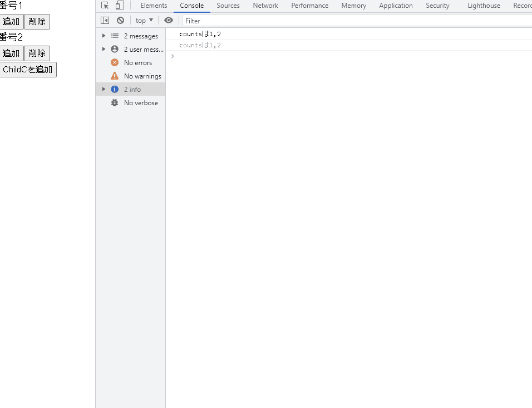Switch to the Elements tab
Viewport: 532px width, 408px height.
coord(154,6)
